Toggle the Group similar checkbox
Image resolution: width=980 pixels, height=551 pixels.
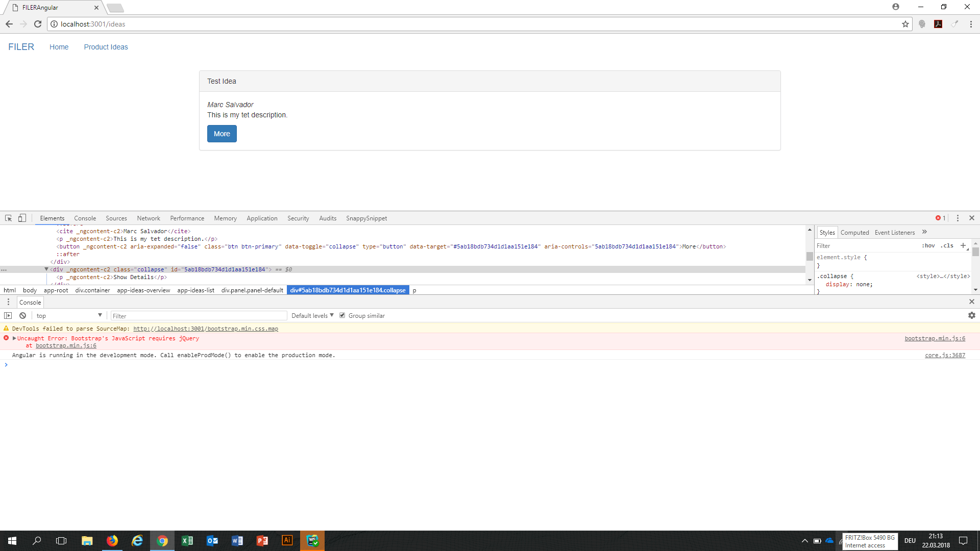pyautogui.click(x=342, y=315)
